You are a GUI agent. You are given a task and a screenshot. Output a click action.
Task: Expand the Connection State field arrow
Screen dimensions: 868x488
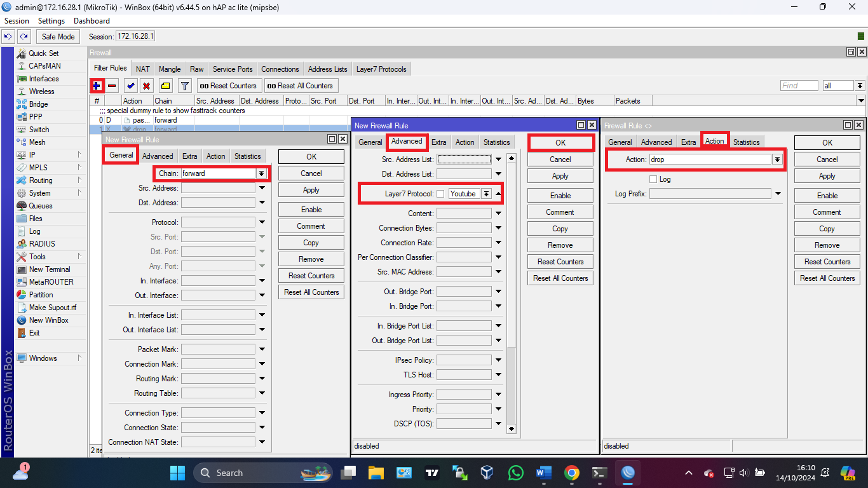[262, 428]
